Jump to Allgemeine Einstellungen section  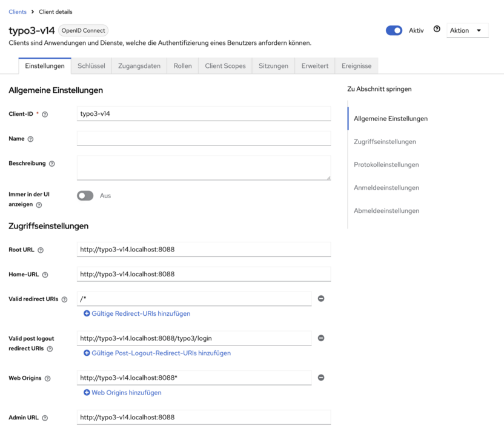click(391, 119)
